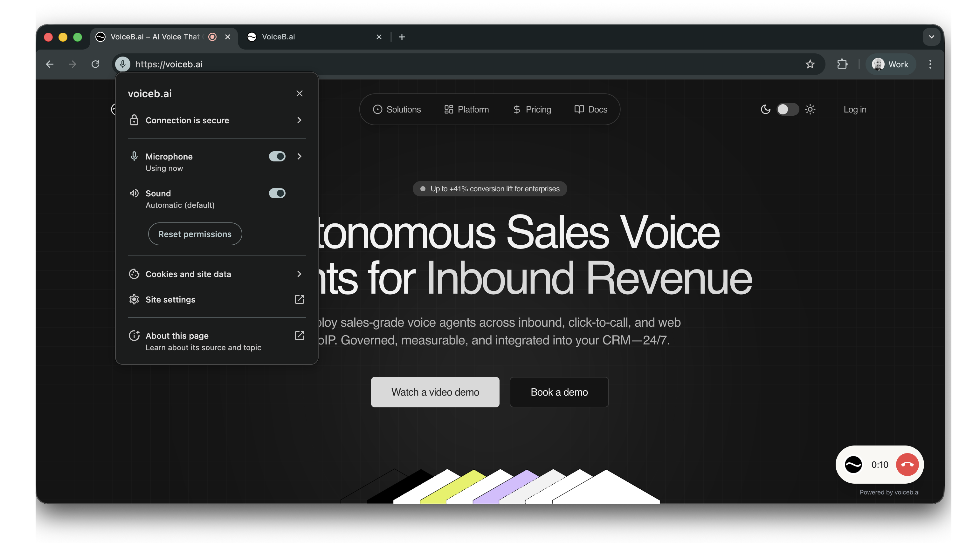Turn off the Sound permission toggle
Screen dimensions: 980x551
[277, 193]
